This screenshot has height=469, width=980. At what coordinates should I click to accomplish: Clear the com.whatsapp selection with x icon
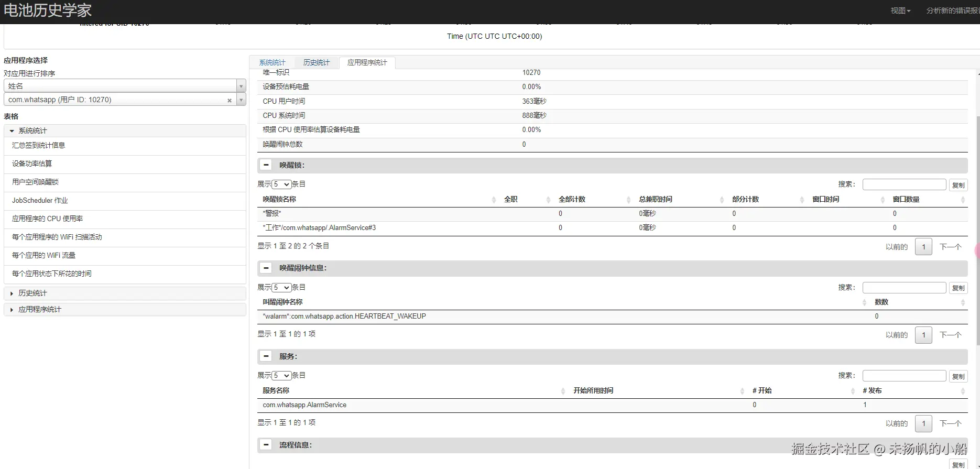(229, 100)
